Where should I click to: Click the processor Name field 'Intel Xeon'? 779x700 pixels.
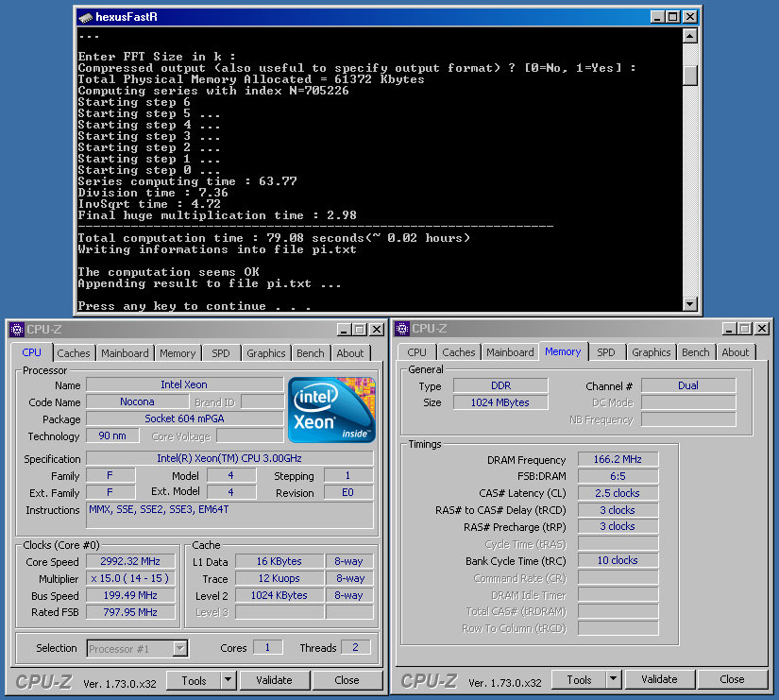(184, 384)
